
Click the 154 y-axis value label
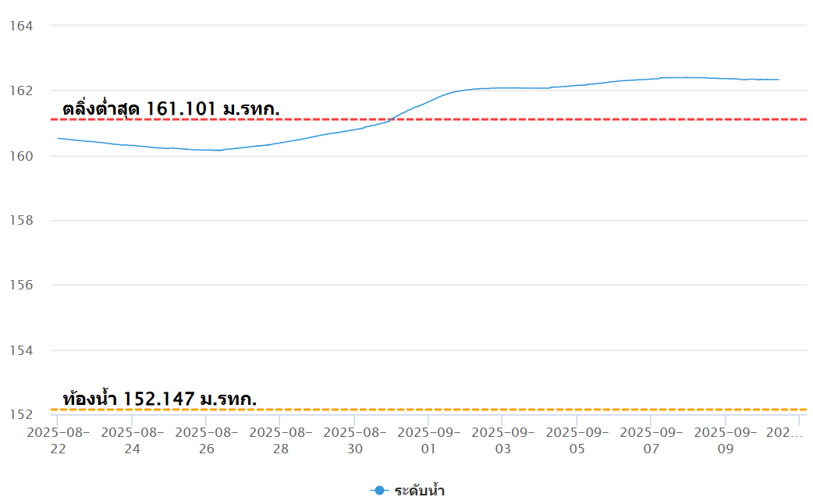(x=20, y=350)
